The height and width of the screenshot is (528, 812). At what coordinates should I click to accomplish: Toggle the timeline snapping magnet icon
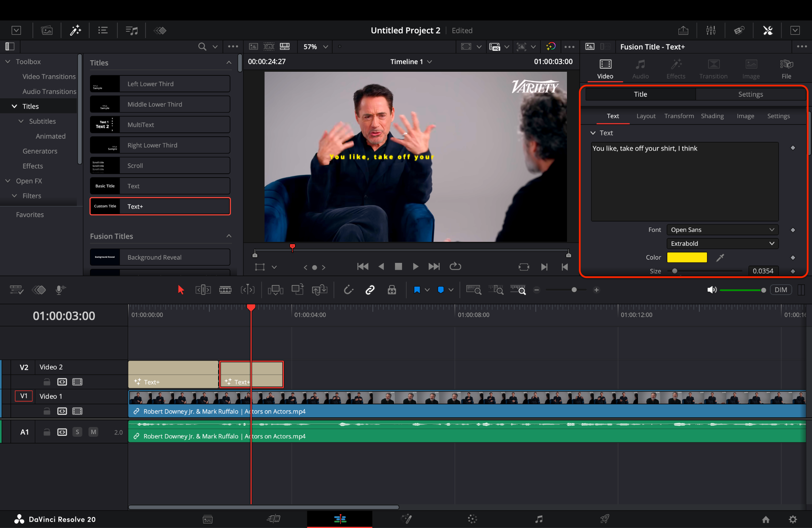(x=349, y=290)
